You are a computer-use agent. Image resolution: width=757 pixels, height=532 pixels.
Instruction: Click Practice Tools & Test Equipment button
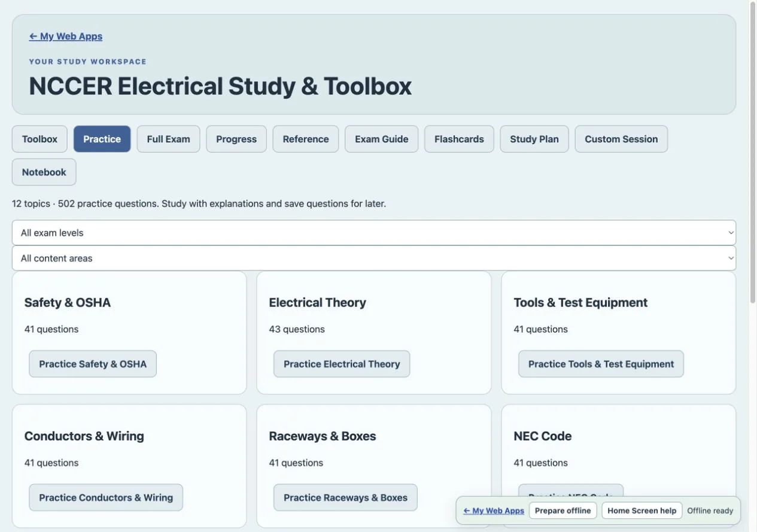601,364
